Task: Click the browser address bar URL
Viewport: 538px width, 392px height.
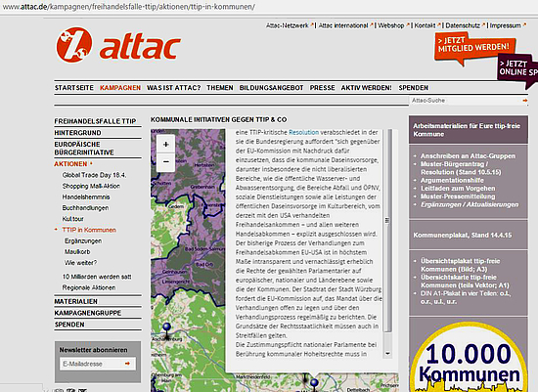Action: coord(128,7)
